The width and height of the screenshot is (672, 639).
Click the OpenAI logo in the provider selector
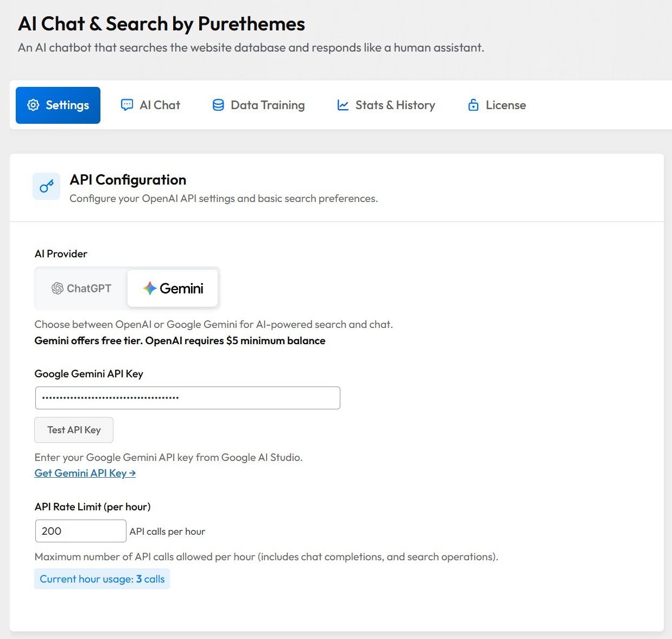click(x=57, y=288)
